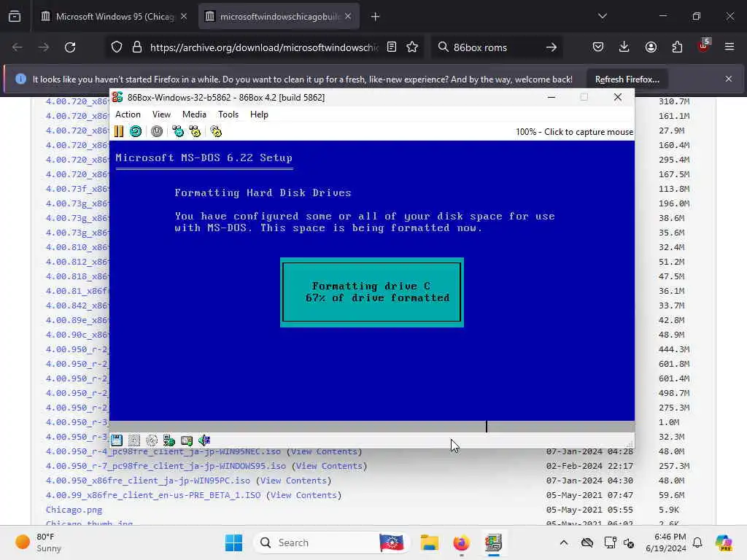
Task: Open the 4.00.90c_x86 file link
Action: [x=77, y=335]
